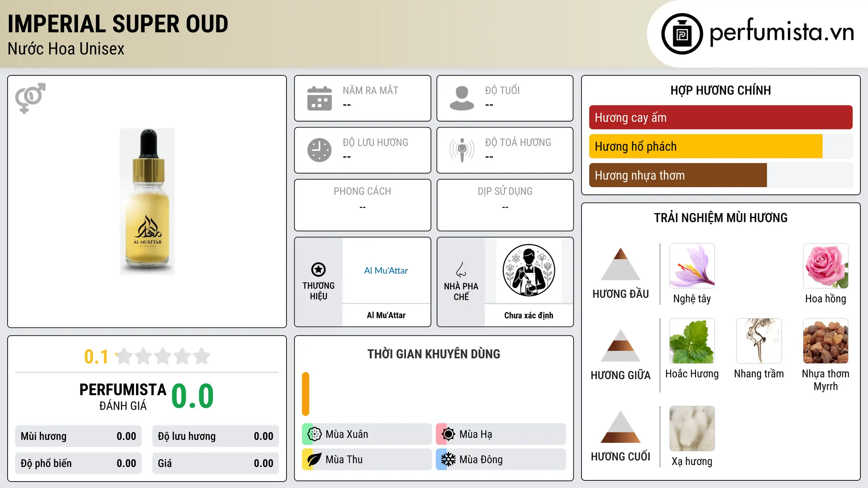Click the Mùa Xuân flower icon

click(314, 434)
